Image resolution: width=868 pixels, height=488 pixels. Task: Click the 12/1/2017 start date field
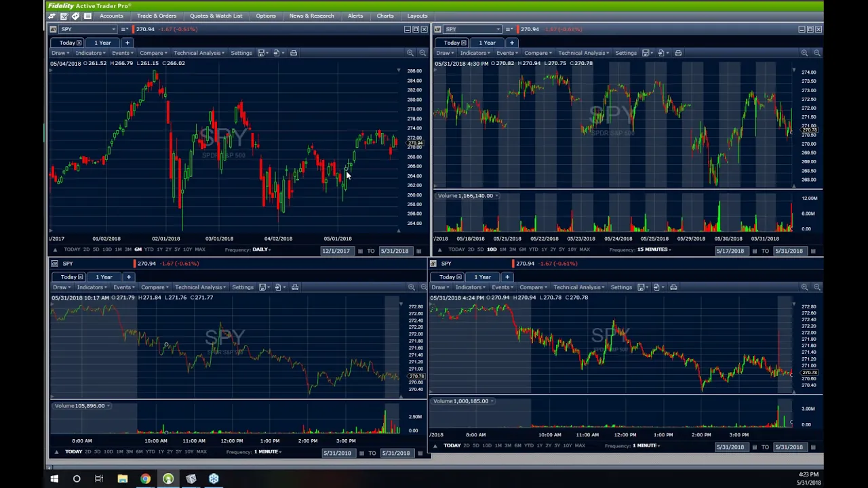click(x=337, y=251)
